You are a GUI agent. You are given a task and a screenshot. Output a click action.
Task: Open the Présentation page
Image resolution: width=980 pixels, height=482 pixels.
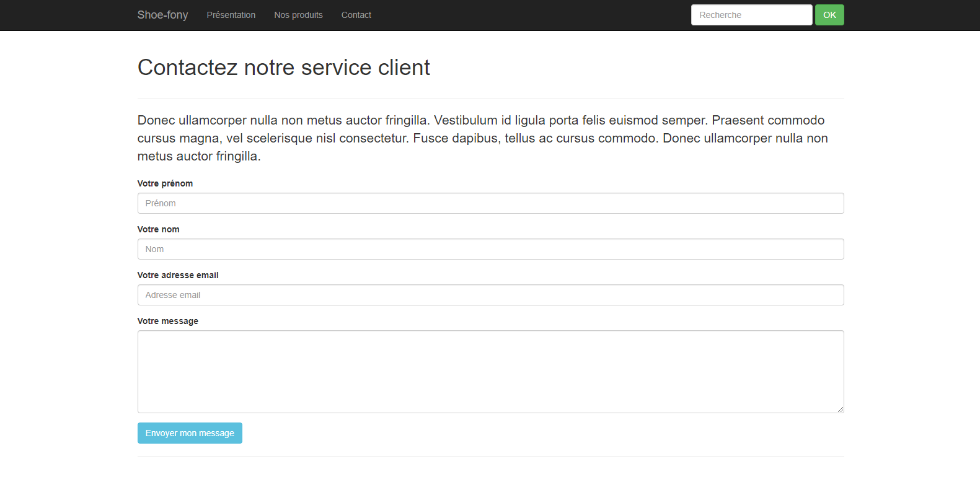tap(231, 15)
